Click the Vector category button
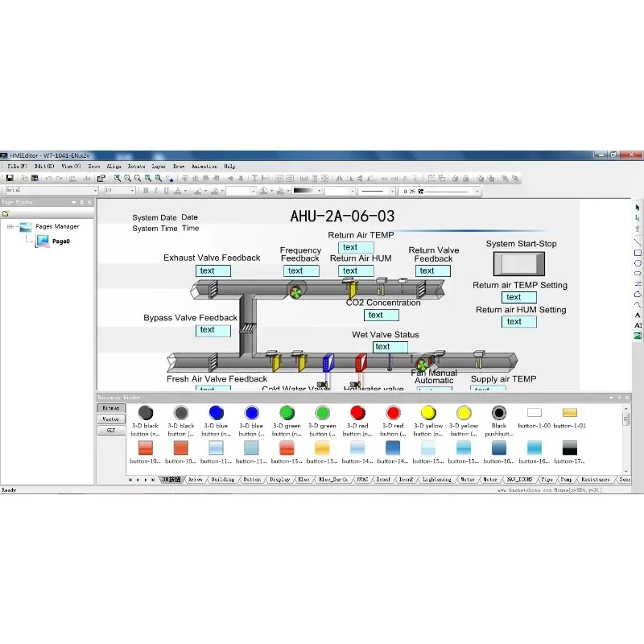Image resolution: width=644 pixels, height=644 pixels. click(x=111, y=419)
